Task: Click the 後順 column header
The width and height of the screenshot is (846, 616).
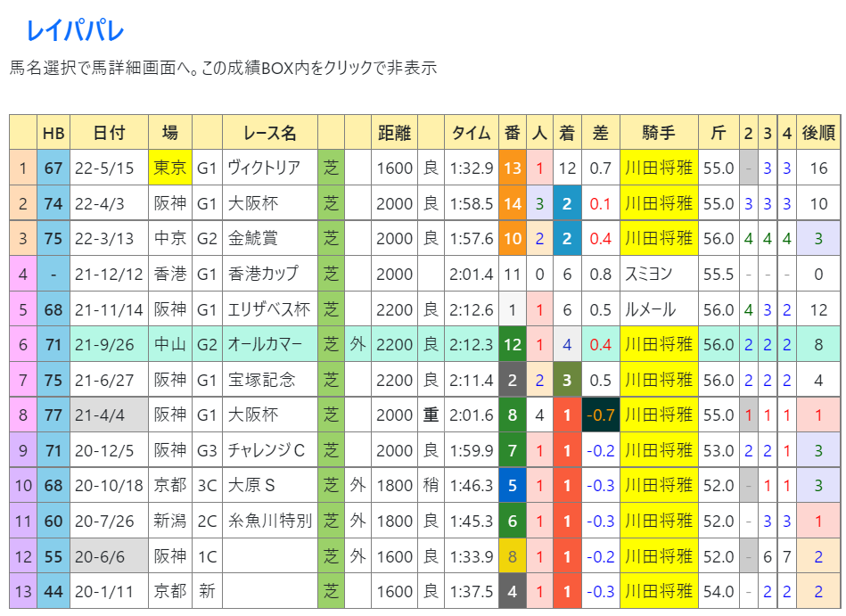Action: pyautogui.click(x=818, y=133)
